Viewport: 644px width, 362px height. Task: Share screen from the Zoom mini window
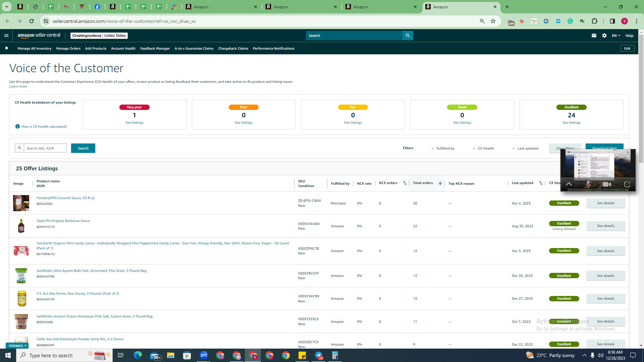pos(627,184)
